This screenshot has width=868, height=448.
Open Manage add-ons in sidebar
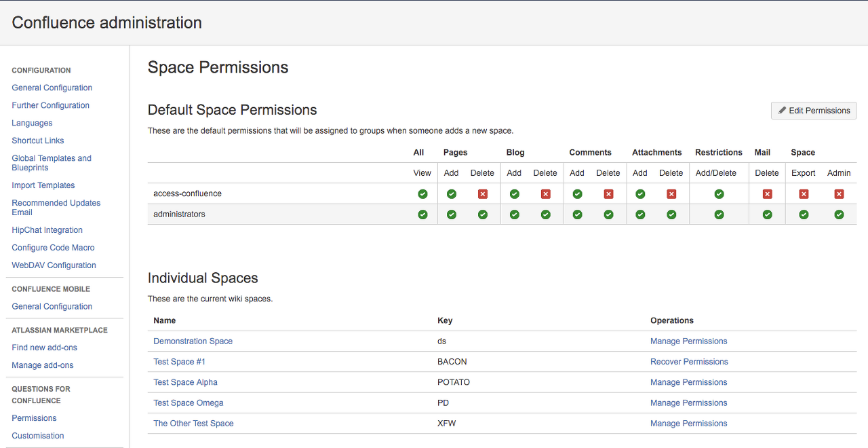pyautogui.click(x=43, y=365)
